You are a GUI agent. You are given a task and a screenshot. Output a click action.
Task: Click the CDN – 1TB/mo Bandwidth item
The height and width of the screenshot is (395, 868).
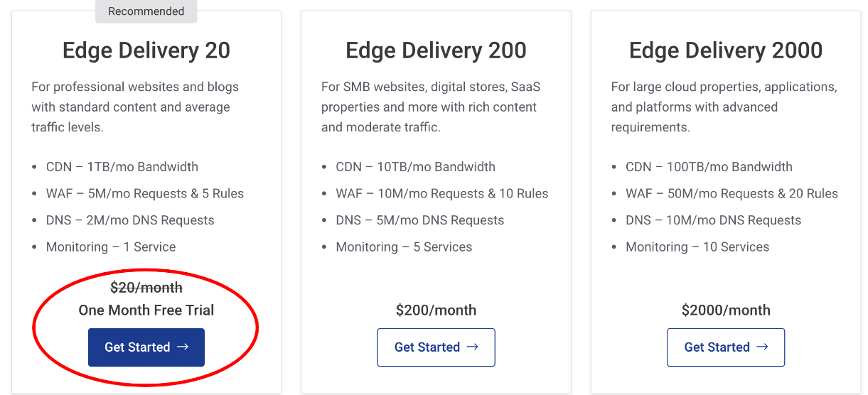122,167
